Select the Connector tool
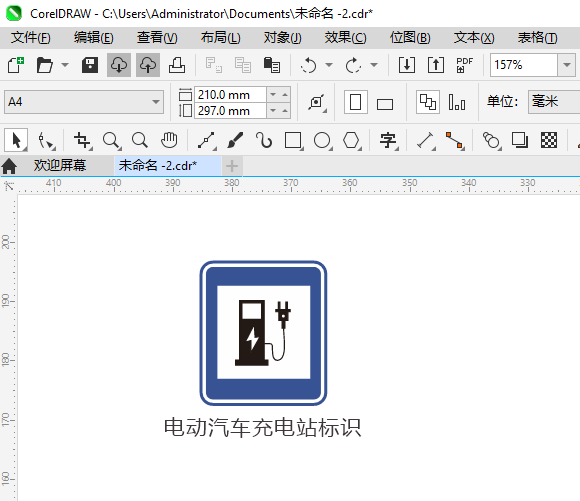Screen dimensions: 580x501 455,141
